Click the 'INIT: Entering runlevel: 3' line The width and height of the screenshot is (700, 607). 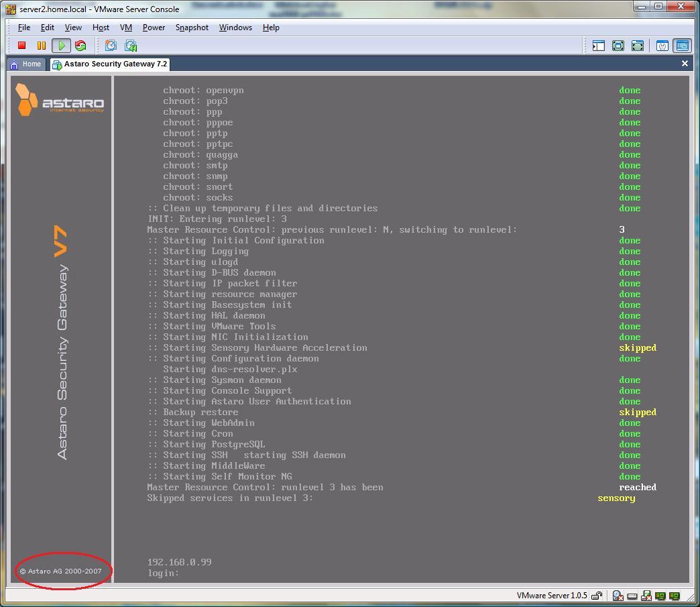tap(217, 219)
